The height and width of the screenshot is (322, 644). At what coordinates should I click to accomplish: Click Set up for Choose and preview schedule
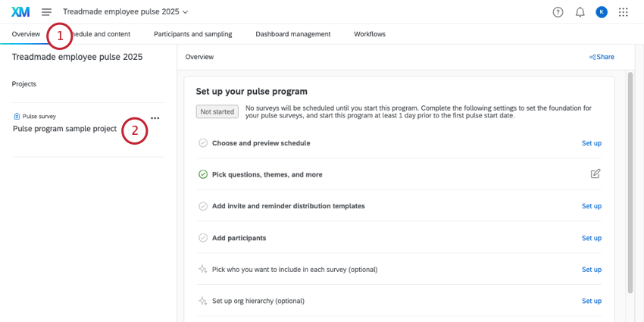click(591, 142)
